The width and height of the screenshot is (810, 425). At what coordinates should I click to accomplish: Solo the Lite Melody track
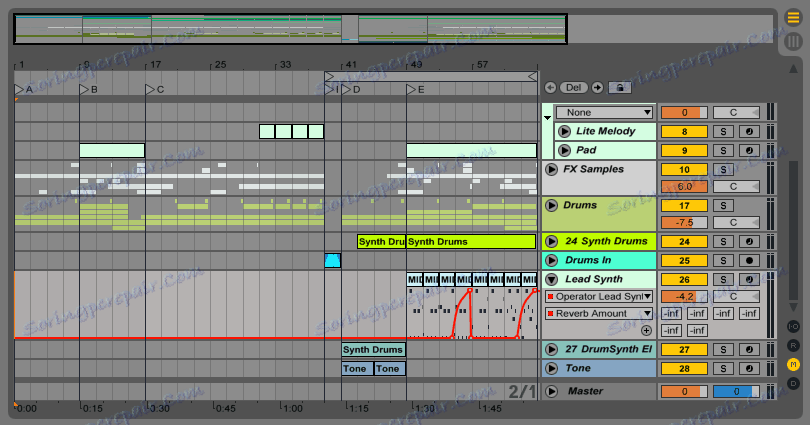723,132
